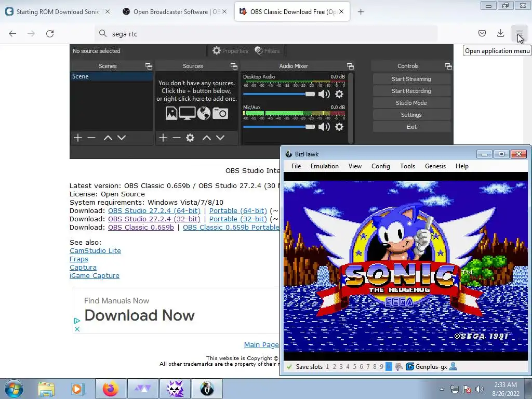The image size is (532, 399).
Task: Click the OBS Studio 27.2.4 (64-bit) download link
Action: coord(154,211)
